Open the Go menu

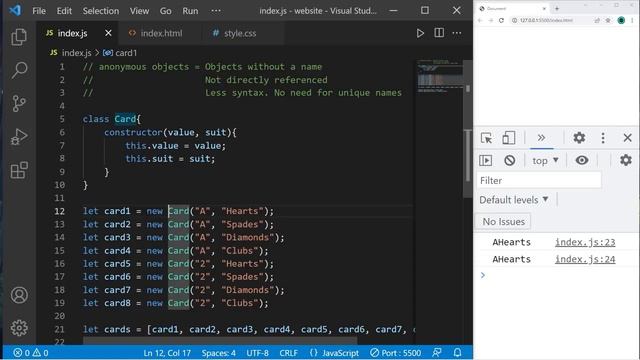(165, 11)
